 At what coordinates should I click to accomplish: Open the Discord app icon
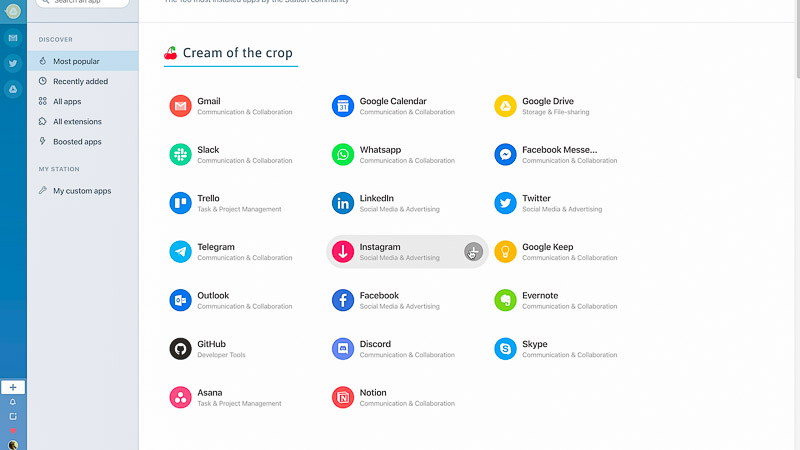click(x=343, y=349)
